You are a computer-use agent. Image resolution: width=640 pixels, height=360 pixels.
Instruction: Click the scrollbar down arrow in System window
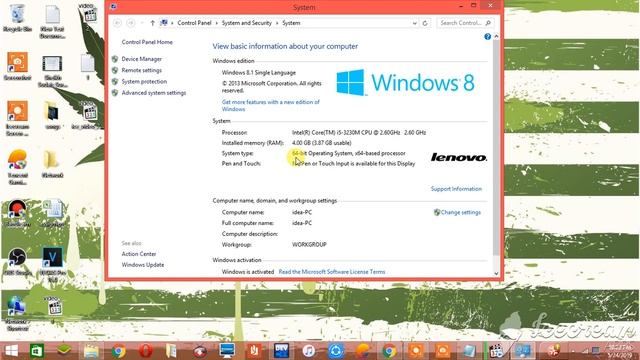(x=496, y=273)
